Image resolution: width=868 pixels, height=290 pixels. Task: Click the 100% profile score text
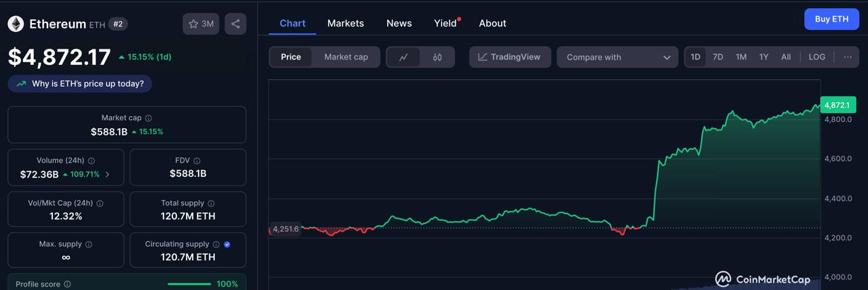[227, 284]
